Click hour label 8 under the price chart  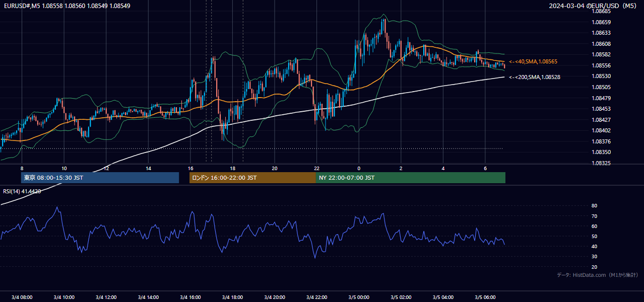22,168
